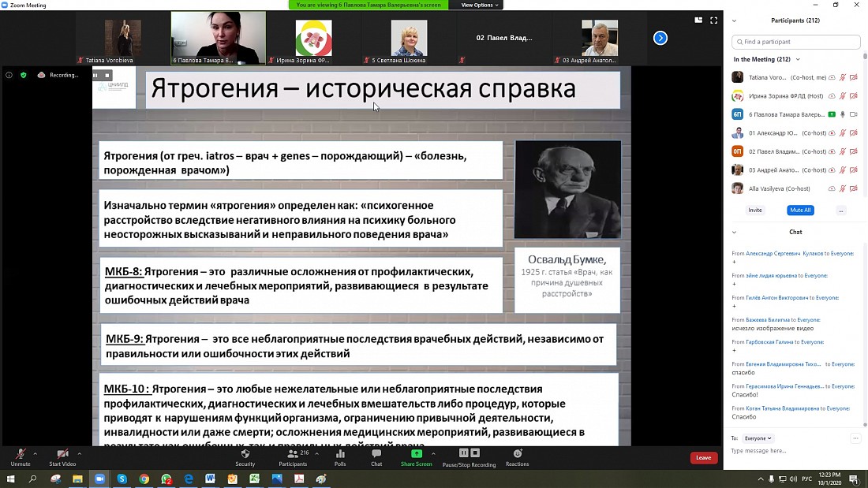
Task: Click sender Александр Сергеевич Кулаков in chat
Action: pyautogui.click(x=784, y=253)
